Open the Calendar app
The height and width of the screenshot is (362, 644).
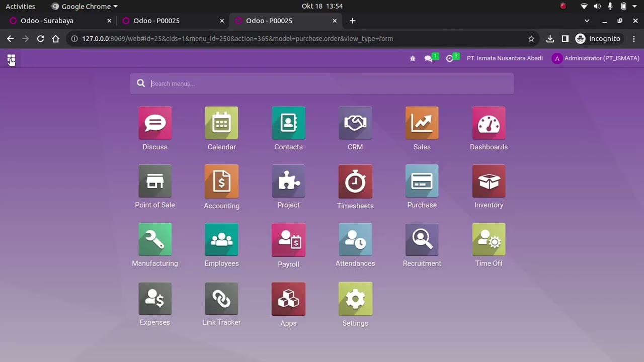coord(221,129)
